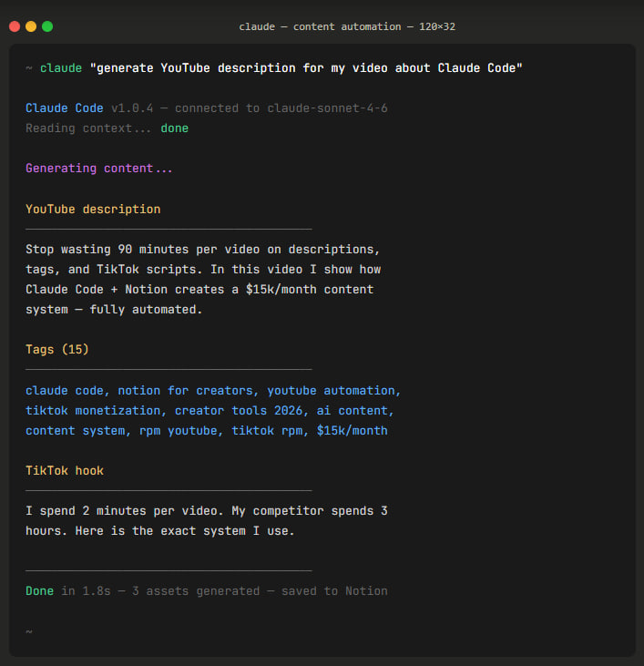Image resolution: width=644 pixels, height=666 pixels.
Task: Click the 'YouTube description' heading
Action: click(x=93, y=209)
